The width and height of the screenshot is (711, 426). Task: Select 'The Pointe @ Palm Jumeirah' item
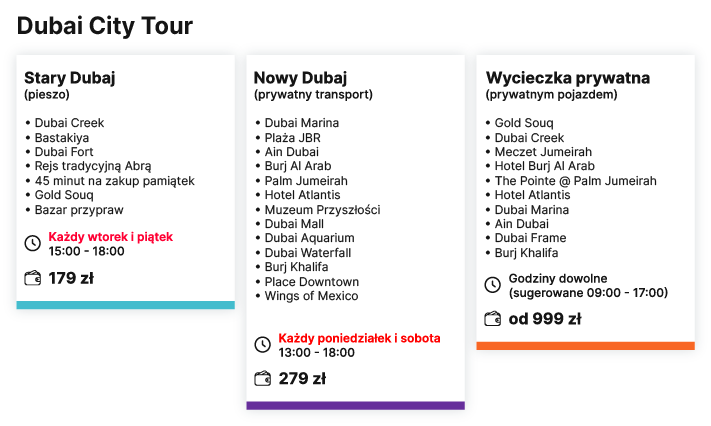pos(575,181)
